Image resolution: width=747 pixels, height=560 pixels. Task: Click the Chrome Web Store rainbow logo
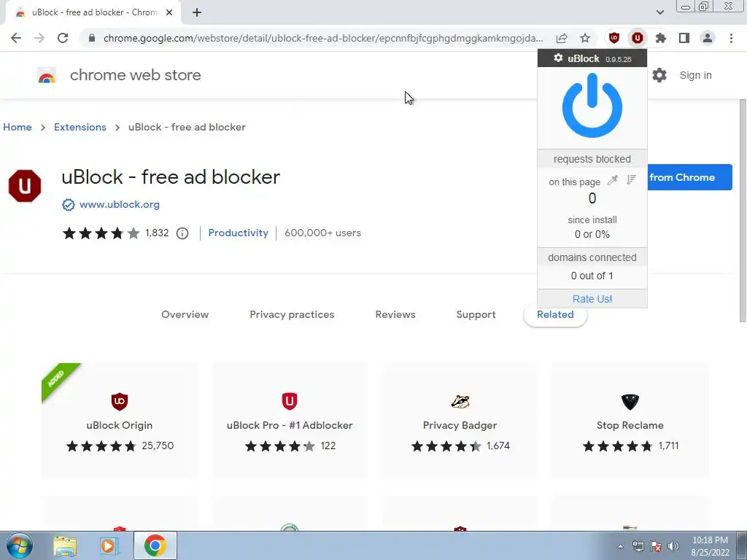tap(47, 75)
